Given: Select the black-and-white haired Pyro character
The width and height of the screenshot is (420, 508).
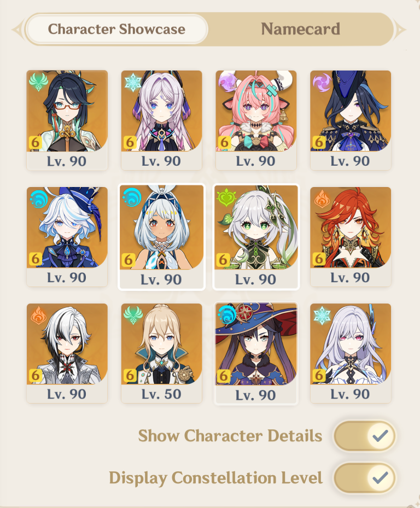Looking at the screenshot, I should pos(67,353).
